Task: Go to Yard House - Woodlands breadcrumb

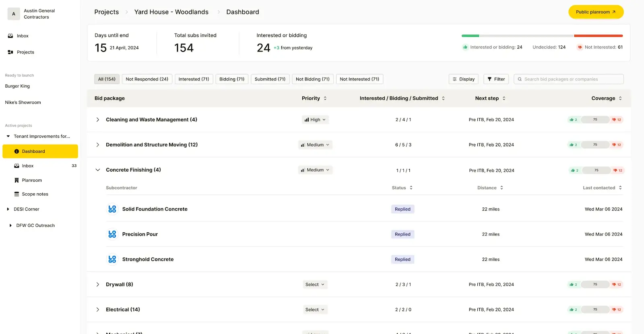Action: click(x=171, y=12)
